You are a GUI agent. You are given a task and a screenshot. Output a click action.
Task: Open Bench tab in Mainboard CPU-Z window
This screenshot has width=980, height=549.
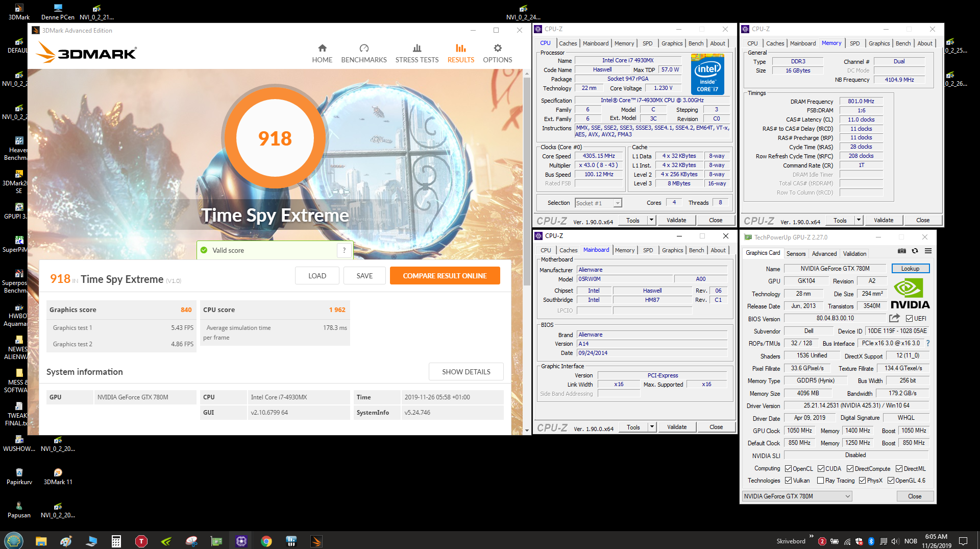[x=696, y=250]
